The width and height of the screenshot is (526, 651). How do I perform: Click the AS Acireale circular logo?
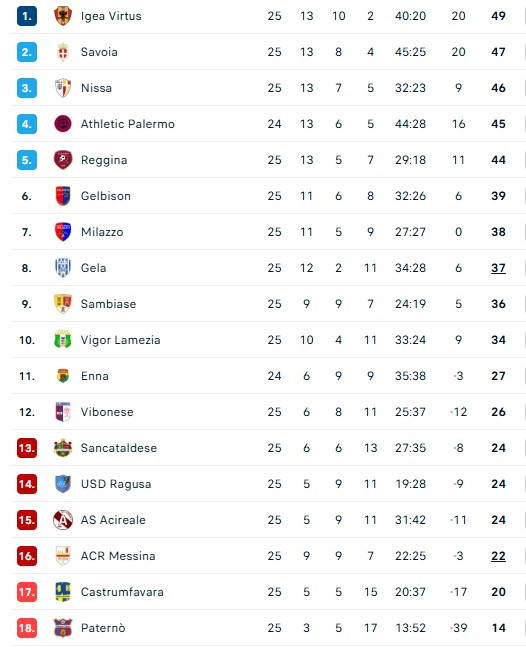tap(63, 520)
